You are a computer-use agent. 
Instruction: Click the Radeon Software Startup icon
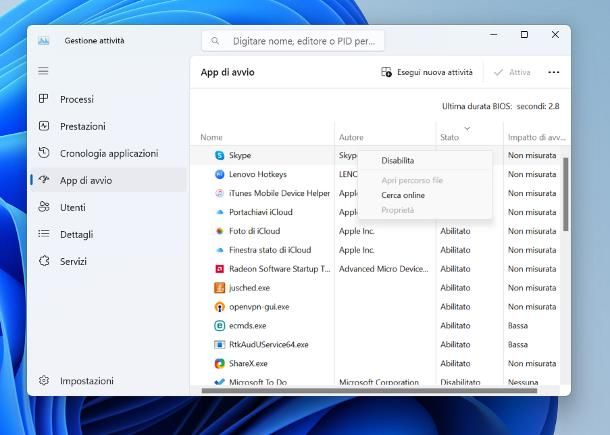(219, 269)
